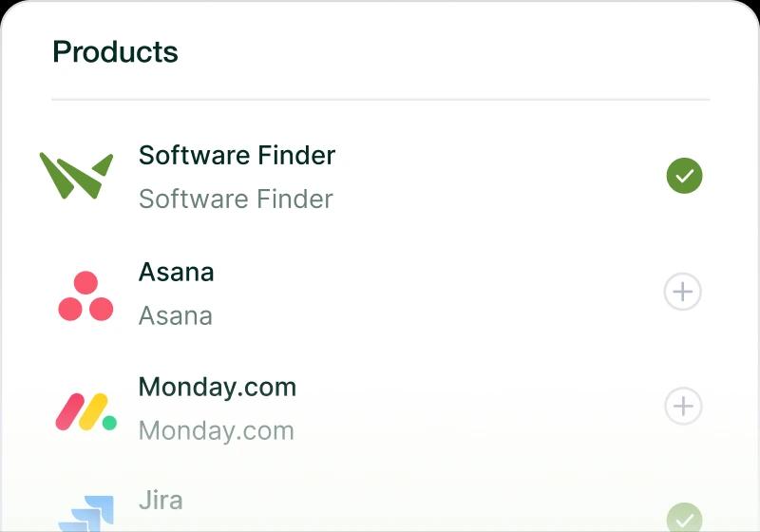Click the gray Asana subtitle text
The width and height of the screenshot is (760, 532).
click(176, 316)
